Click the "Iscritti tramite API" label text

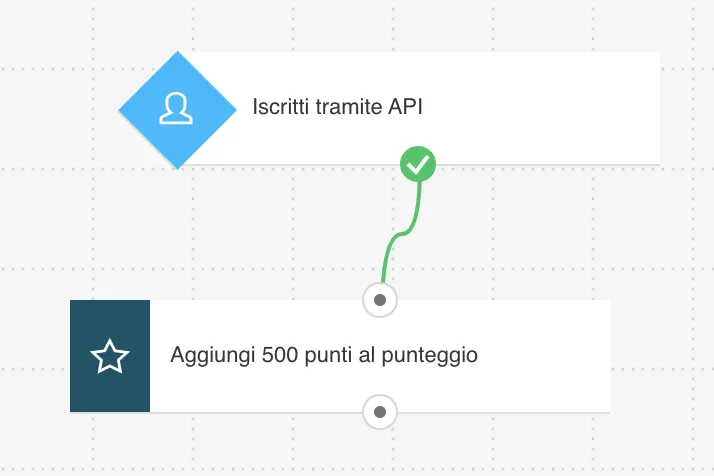tap(337, 107)
